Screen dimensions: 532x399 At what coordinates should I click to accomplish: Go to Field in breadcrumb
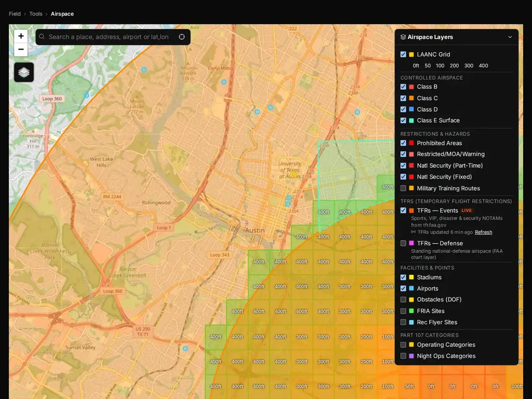click(x=15, y=14)
